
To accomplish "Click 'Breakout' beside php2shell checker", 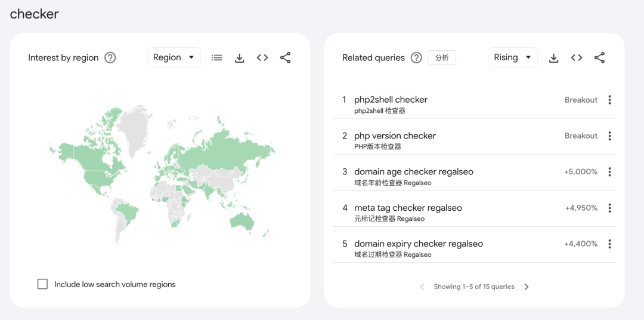I will (581, 100).
